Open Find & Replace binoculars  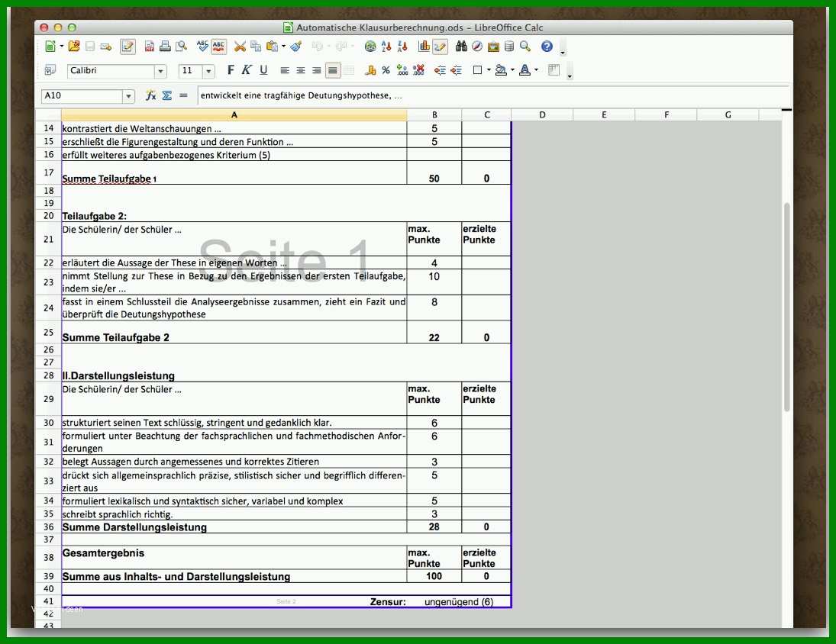(x=461, y=47)
